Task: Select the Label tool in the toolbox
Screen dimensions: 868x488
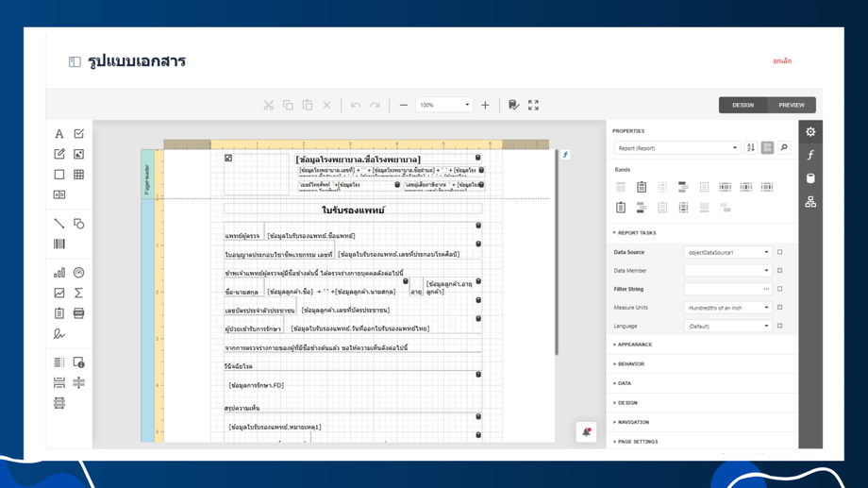Action: [58, 134]
